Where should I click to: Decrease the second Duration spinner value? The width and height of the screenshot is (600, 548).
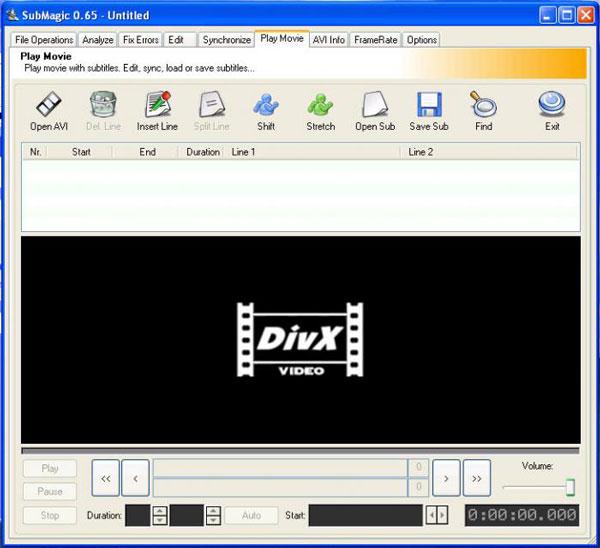tap(213, 520)
